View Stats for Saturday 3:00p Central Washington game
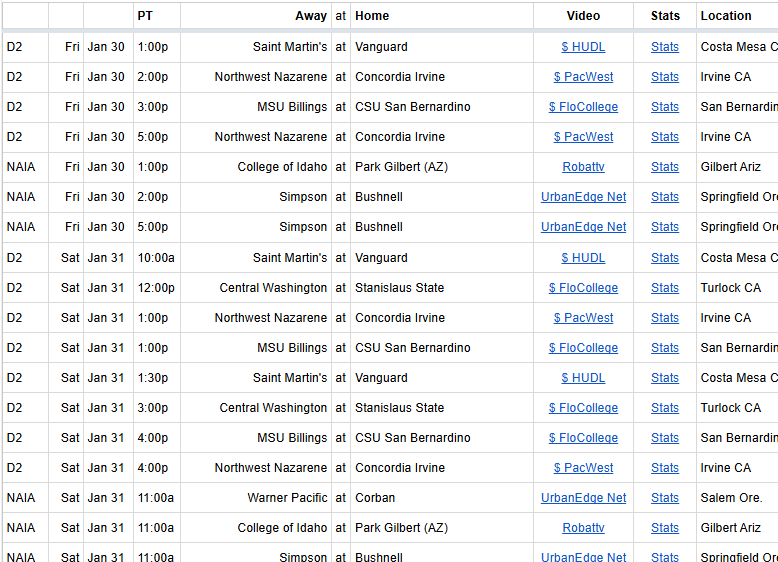The height and width of the screenshot is (562, 778). click(x=665, y=408)
